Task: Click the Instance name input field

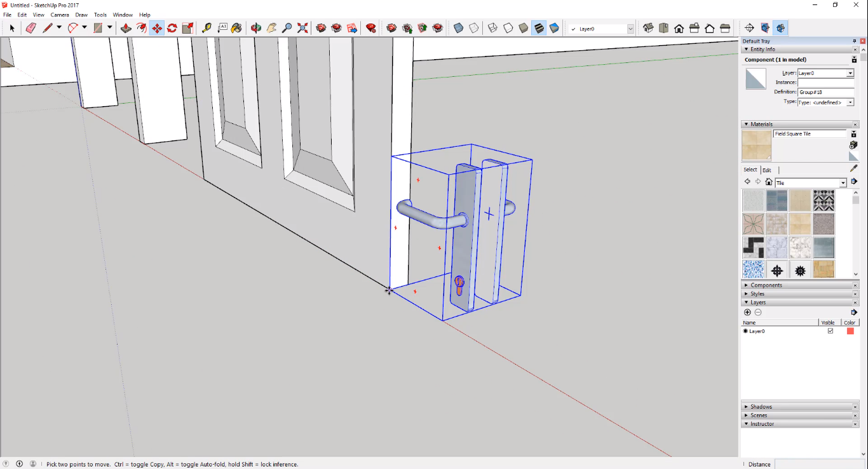Action: click(x=826, y=83)
